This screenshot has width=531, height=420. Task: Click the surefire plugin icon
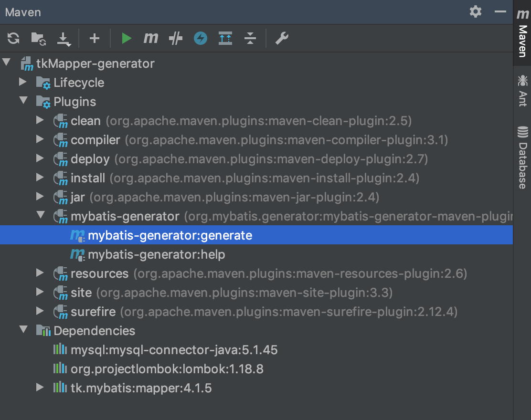coord(61,312)
